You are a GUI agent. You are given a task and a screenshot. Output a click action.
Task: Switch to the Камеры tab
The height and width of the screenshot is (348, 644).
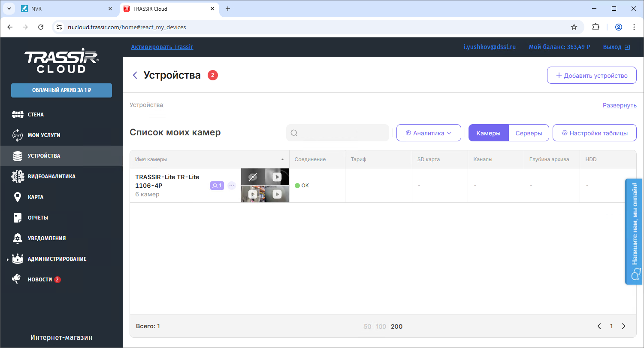[488, 133]
